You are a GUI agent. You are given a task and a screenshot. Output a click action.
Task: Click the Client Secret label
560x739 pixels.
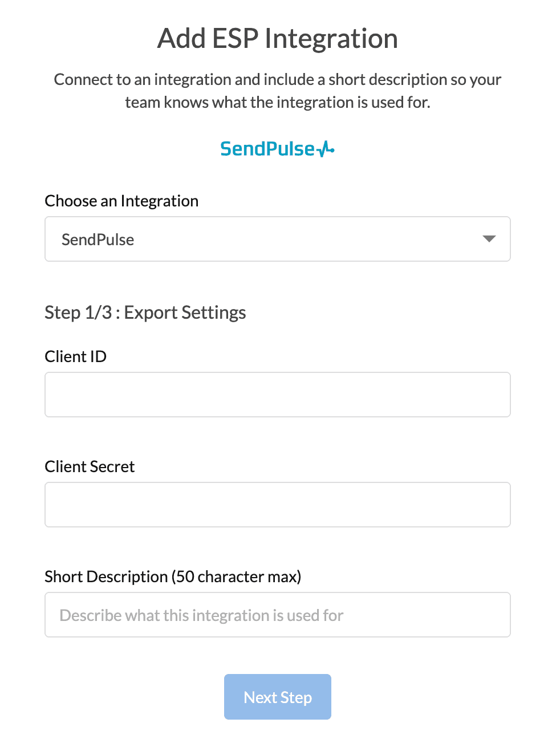(90, 466)
